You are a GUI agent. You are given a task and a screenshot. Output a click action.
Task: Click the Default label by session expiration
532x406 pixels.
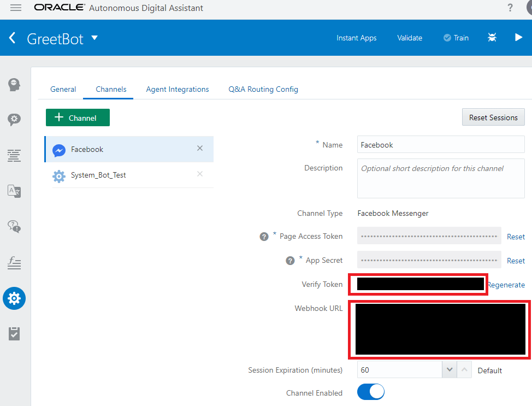click(x=489, y=370)
